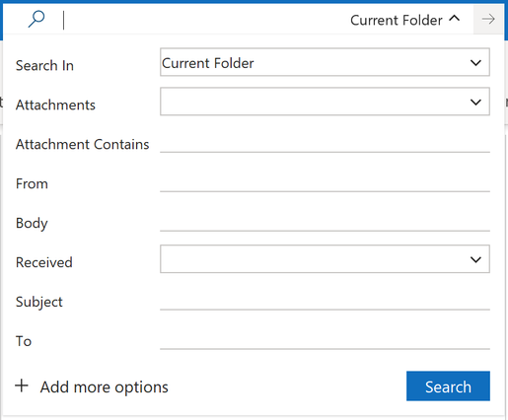Click into the search text box
The height and width of the screenshot is (420, 508).
[x=200, y=20]
